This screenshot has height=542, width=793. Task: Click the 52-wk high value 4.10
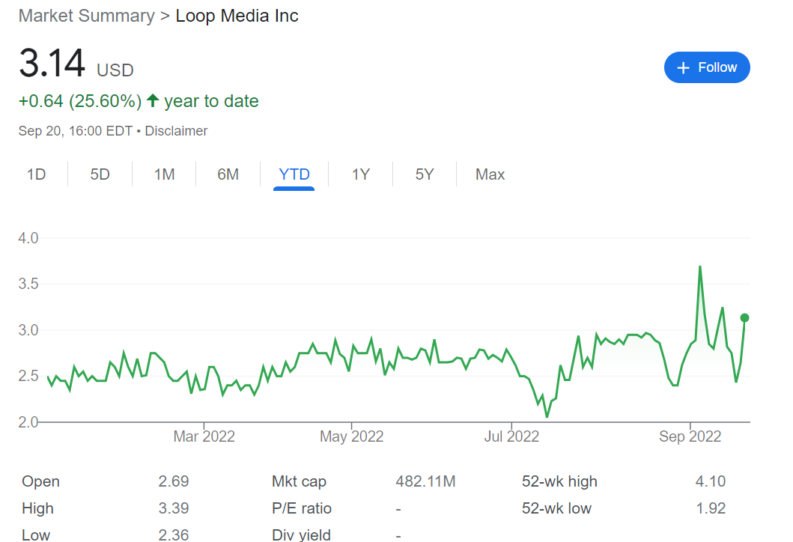click(x=711, y=481)
